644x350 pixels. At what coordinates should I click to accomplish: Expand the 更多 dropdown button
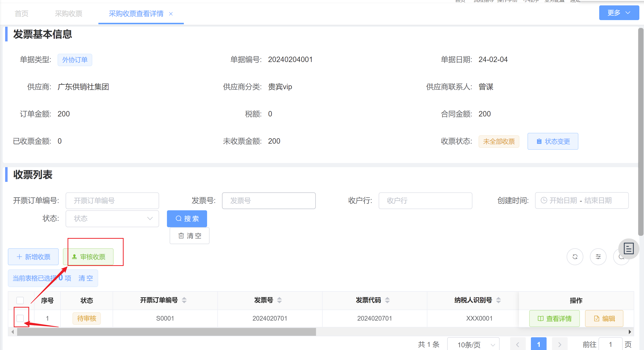pyautogui.click(x=619, y=13)
